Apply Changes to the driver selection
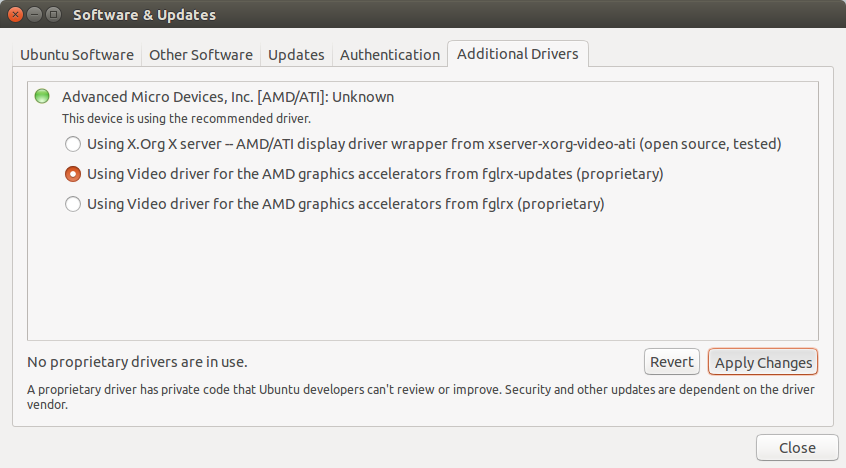846x468 pixels. point(763,362)
